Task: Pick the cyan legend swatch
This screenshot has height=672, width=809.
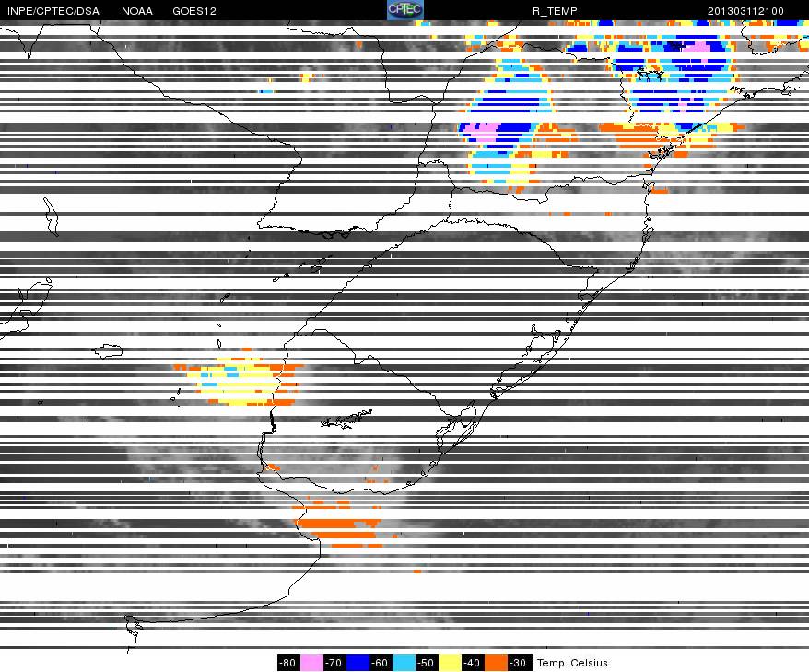Action: pyautogui.click(x=404, y=663)
